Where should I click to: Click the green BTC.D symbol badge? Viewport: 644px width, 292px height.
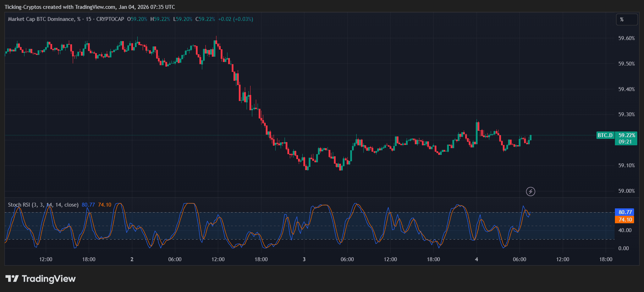click(x=605, y=135)
